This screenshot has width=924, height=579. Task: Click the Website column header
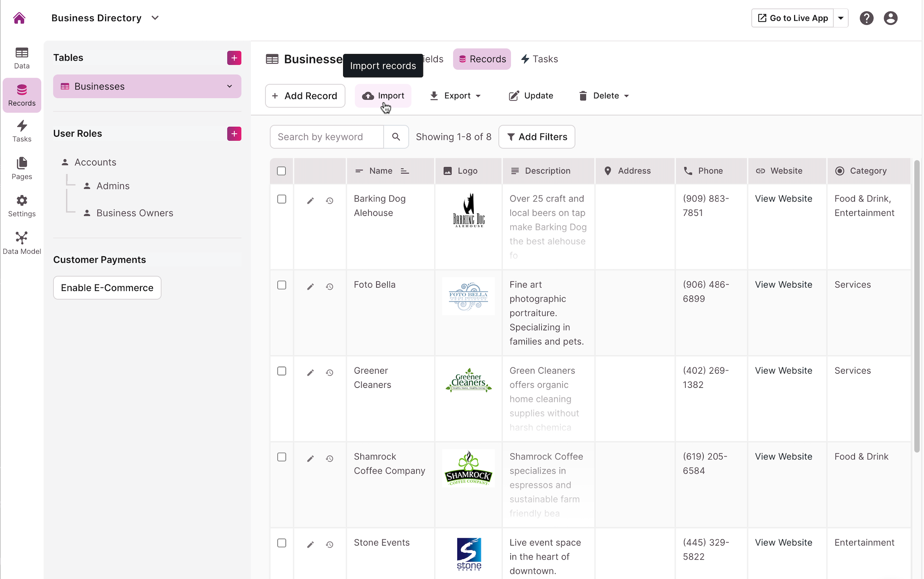point(787,171)
